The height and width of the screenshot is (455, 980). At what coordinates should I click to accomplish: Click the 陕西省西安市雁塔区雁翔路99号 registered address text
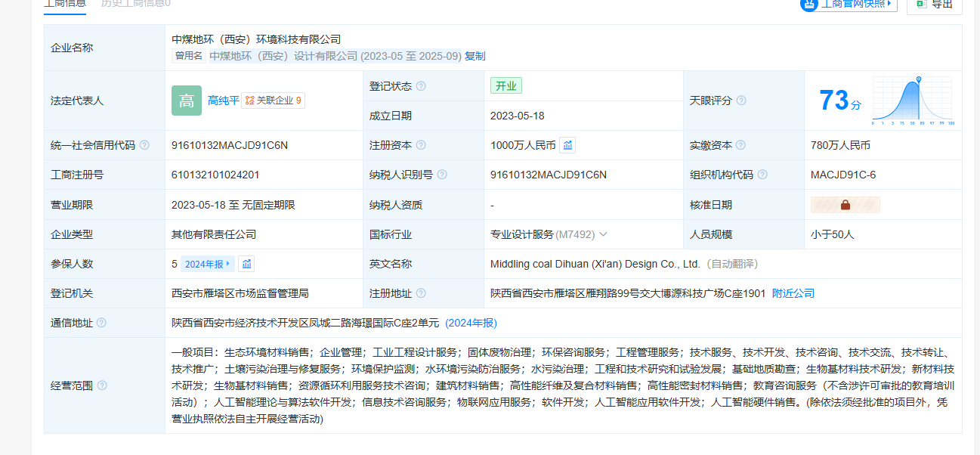click(x=628, y=293)
